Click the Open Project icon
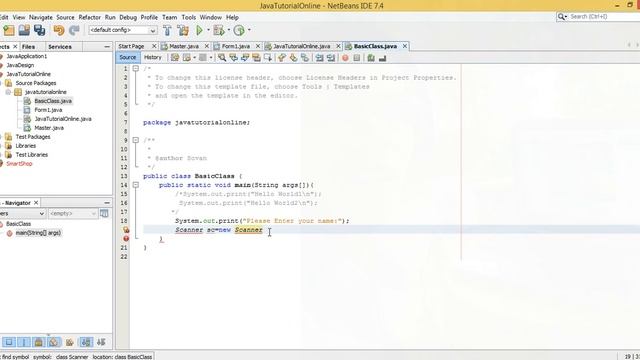This screenshot has width=640, height=360. (24, 30)
